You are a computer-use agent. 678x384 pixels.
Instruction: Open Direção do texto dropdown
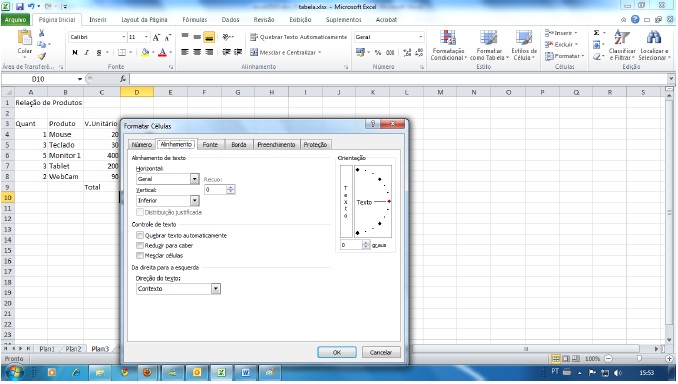(216, 288)
